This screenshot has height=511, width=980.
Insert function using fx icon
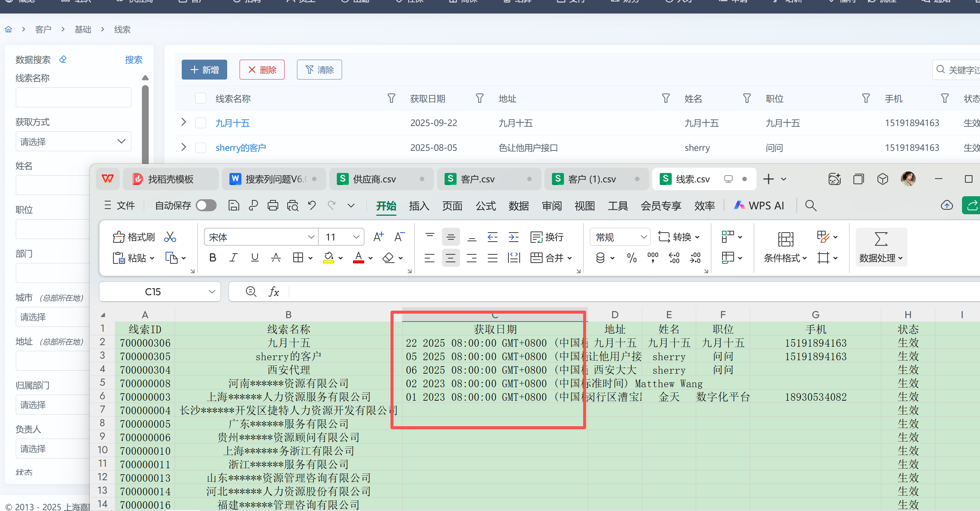pos(273,292)
